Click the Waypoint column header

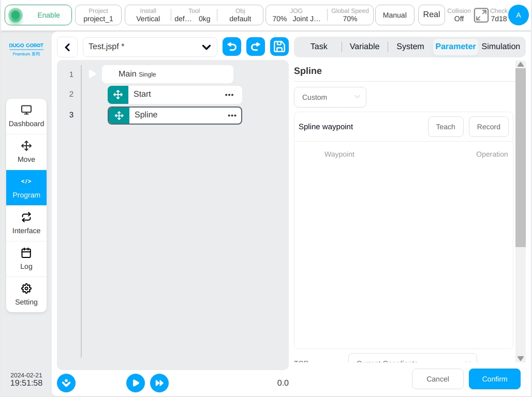pyautogui.click(x=339, y=154)
